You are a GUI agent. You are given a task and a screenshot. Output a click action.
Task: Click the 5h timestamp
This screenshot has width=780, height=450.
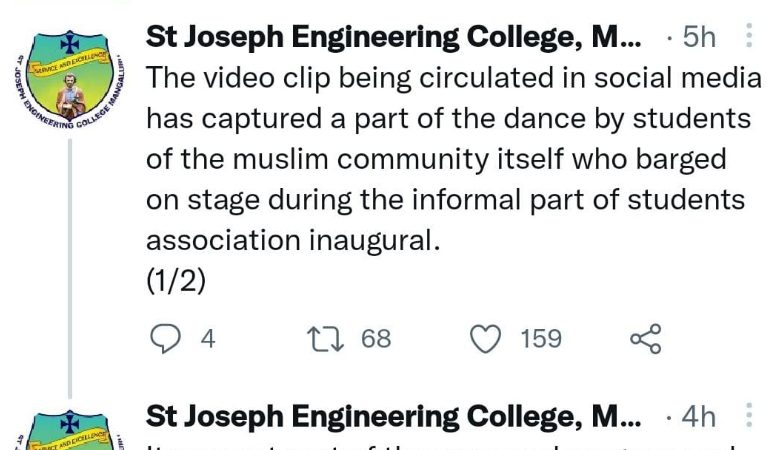pos(699,37)
